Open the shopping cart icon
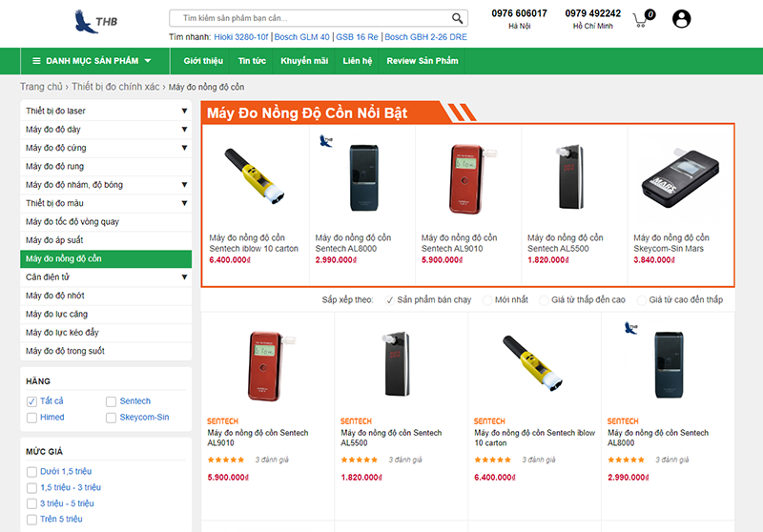Screen dimensions: 763x532 coord(643,18)
